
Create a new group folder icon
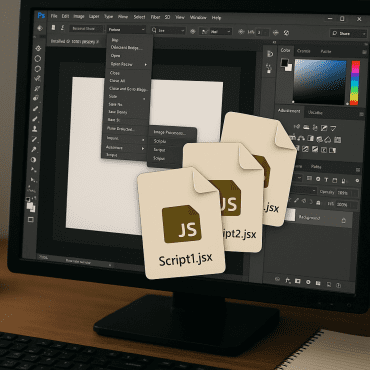318,284
